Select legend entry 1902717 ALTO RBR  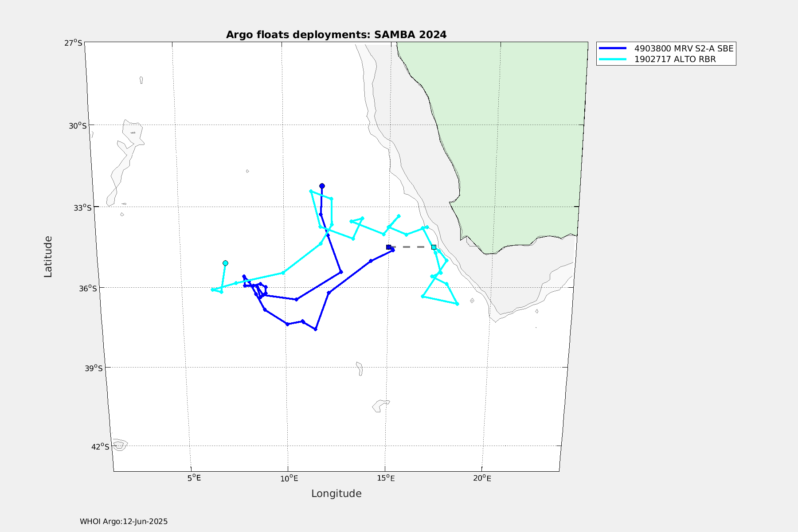click(x=675, y=59)
